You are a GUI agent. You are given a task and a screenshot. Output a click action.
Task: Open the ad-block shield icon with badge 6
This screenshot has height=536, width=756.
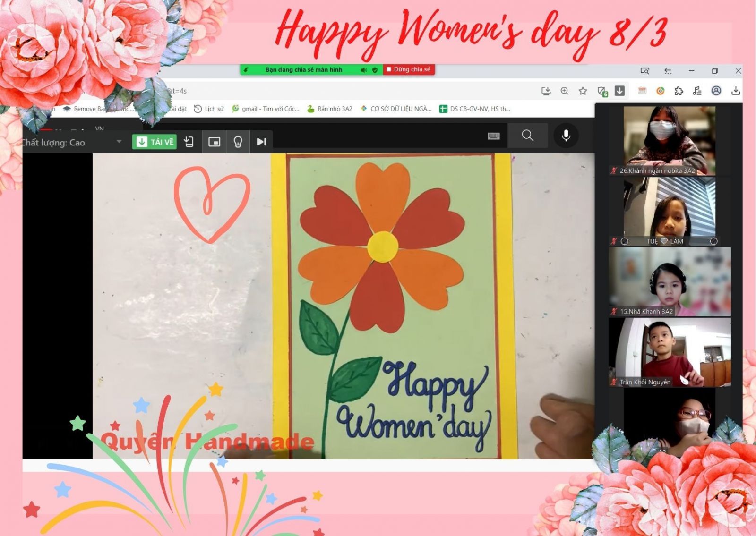coord(602,91)
